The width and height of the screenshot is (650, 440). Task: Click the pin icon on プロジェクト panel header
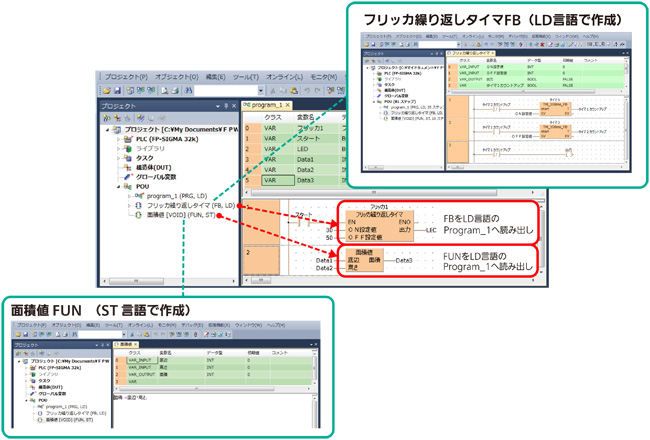pos(225,105)
